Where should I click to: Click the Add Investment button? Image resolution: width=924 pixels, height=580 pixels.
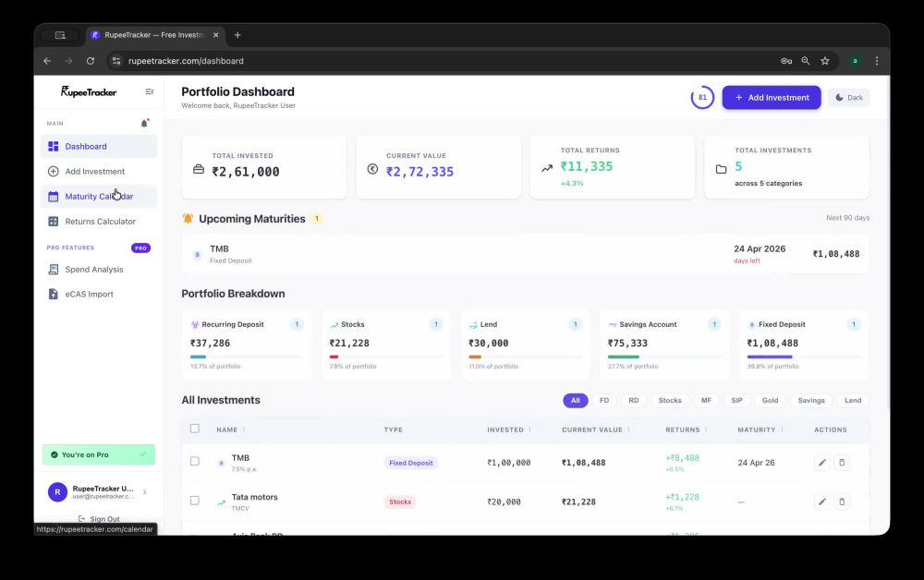click(772, 98)
